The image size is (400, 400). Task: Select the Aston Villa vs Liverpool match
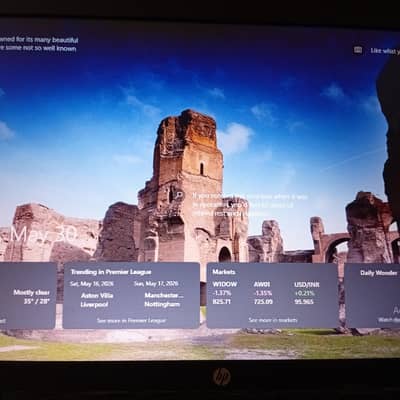tap(97, 300)
